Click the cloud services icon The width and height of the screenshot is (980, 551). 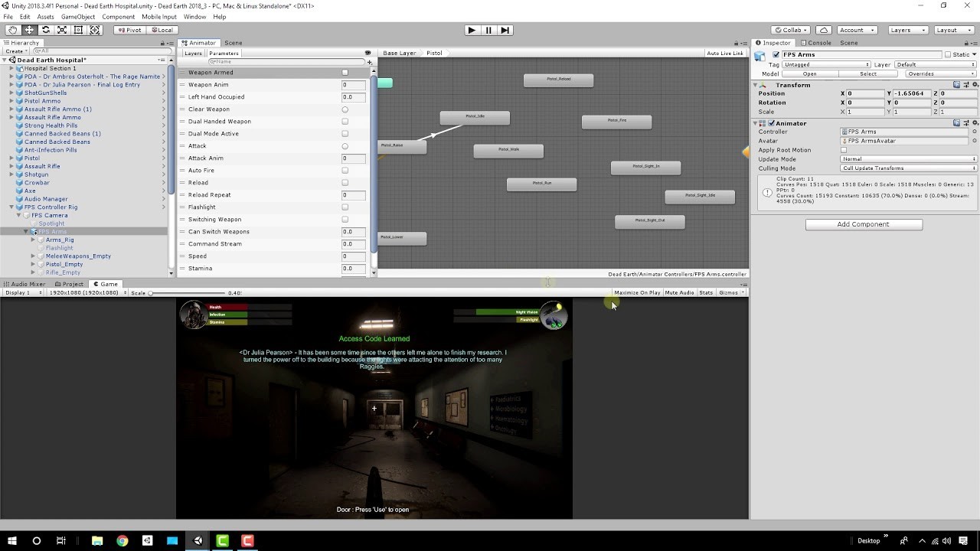[x=824, y=30]
